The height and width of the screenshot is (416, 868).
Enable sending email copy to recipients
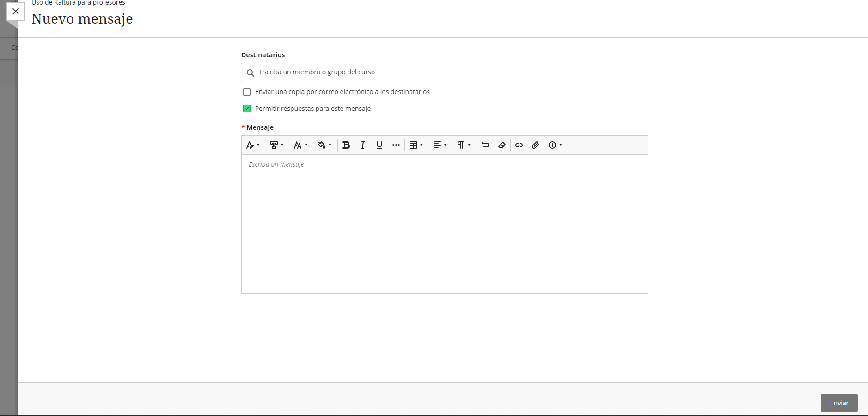[247, 92]
